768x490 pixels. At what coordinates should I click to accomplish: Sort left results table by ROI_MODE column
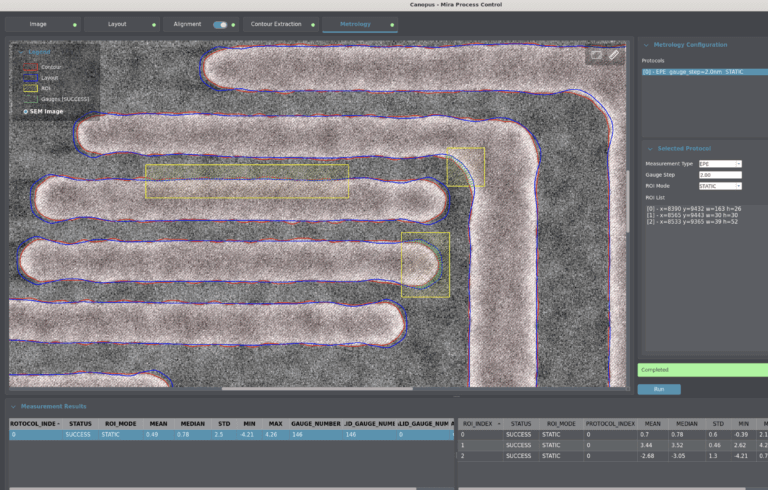click(x=120, y=424)
